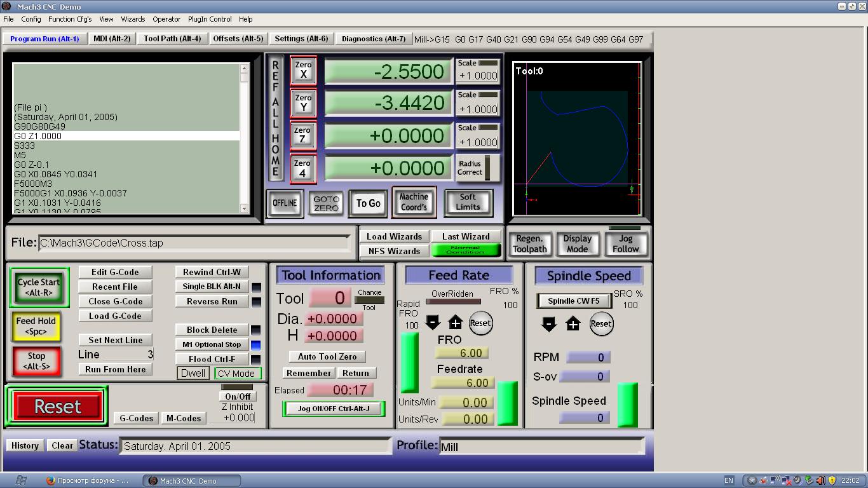
Task: Switch to the MDI (Alt-2) tab
Action: [112, 39]
